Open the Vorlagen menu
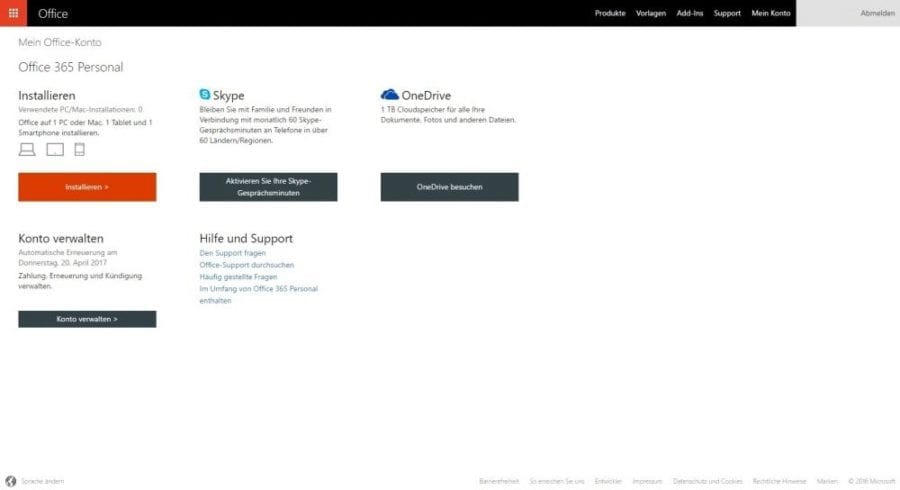 [x=651, y=13]
